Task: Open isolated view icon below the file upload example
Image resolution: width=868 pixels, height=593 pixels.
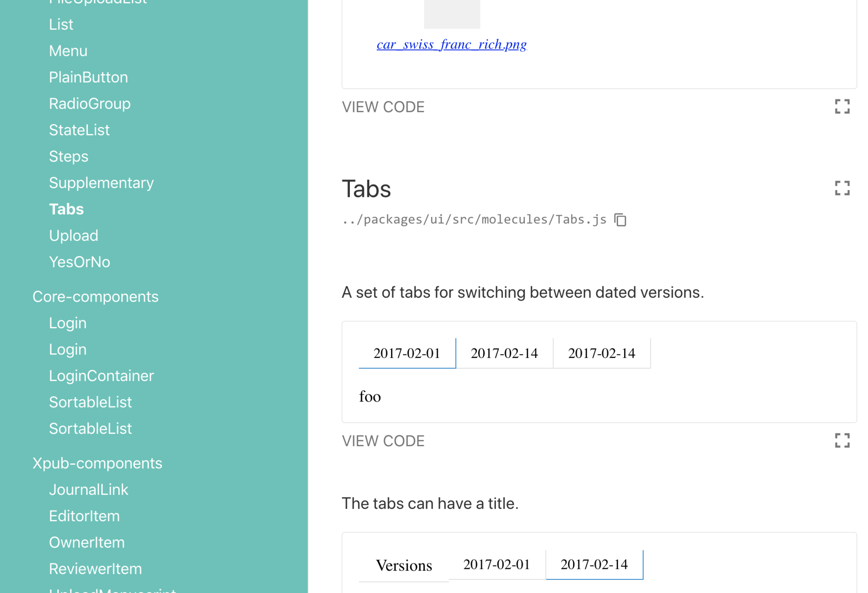Action: click(x=842, y=106)
